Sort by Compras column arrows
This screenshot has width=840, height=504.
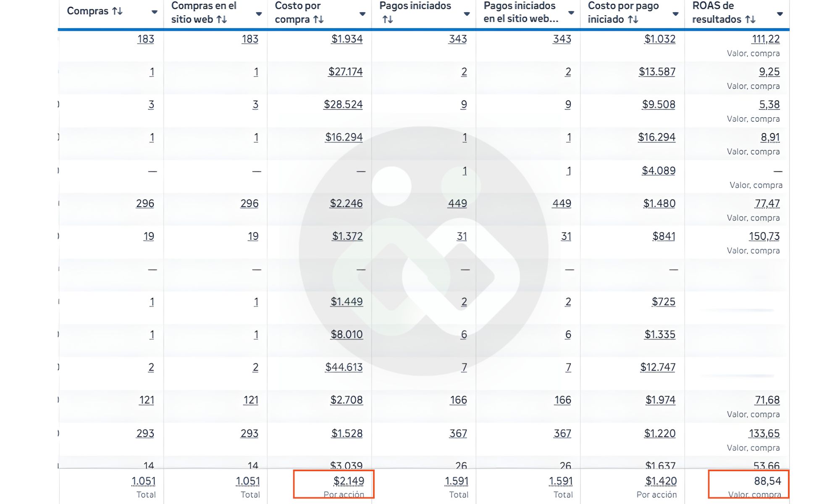(x=117, y=11)
